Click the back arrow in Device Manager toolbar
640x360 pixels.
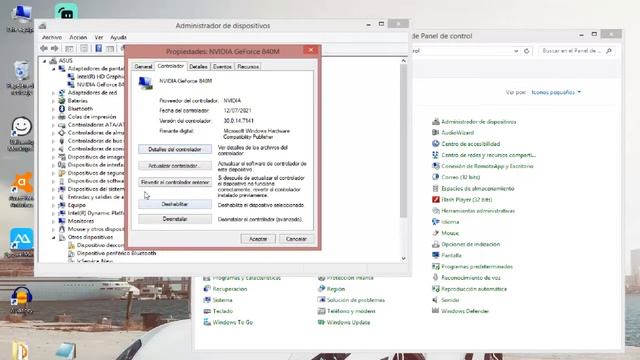click(44, 49)
